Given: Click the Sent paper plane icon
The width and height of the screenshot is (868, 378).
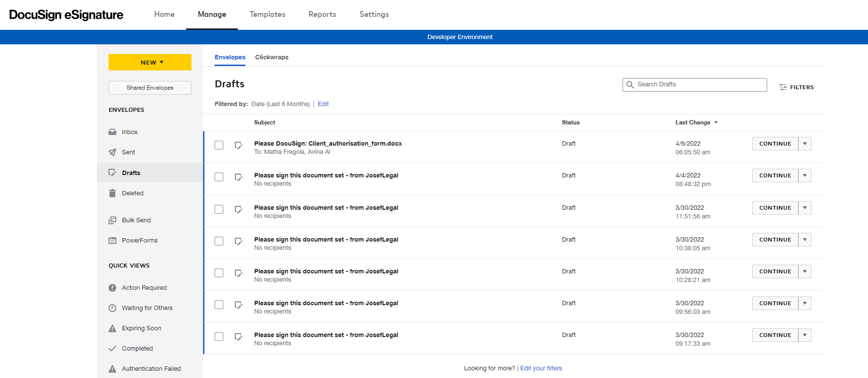Looking at the screenshot, I should [112, 152].
